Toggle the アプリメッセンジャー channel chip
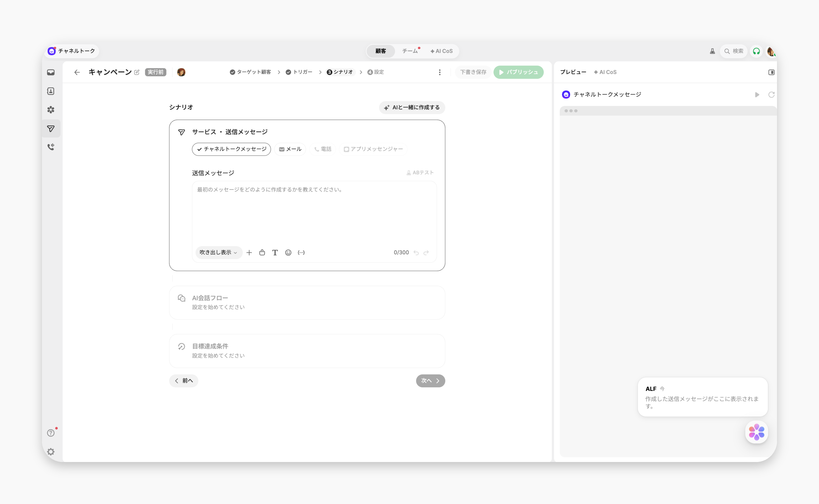819x504 pixels. tap(373, 149)
